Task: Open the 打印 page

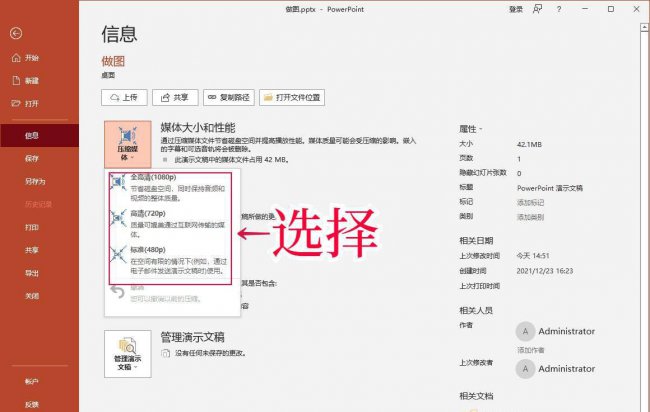Action: pyautogui.click(x=32, y=227)
